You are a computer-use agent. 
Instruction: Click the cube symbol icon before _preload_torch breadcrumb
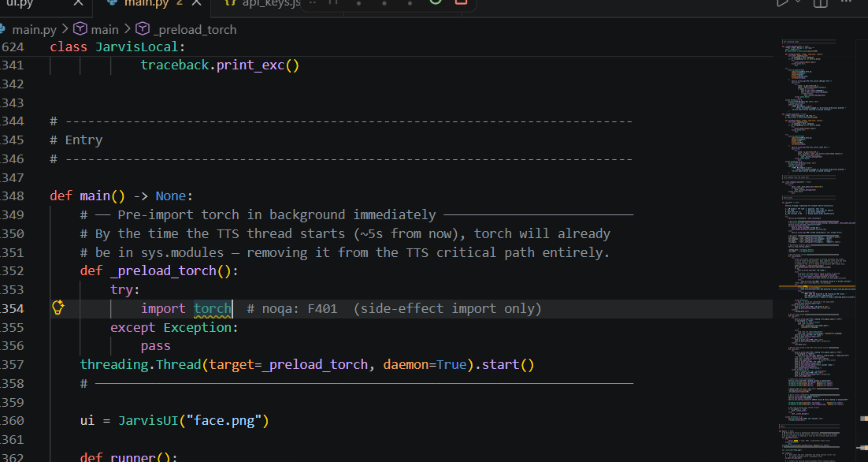pos(143,29)
